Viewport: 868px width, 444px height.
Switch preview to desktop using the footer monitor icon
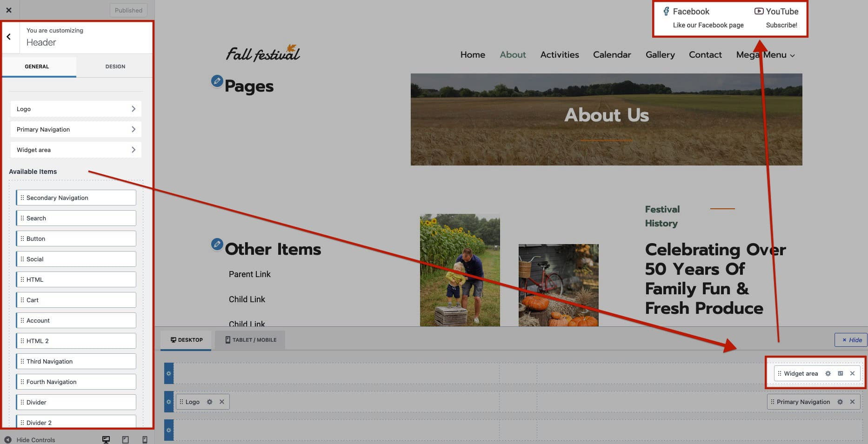coord(106,440)
